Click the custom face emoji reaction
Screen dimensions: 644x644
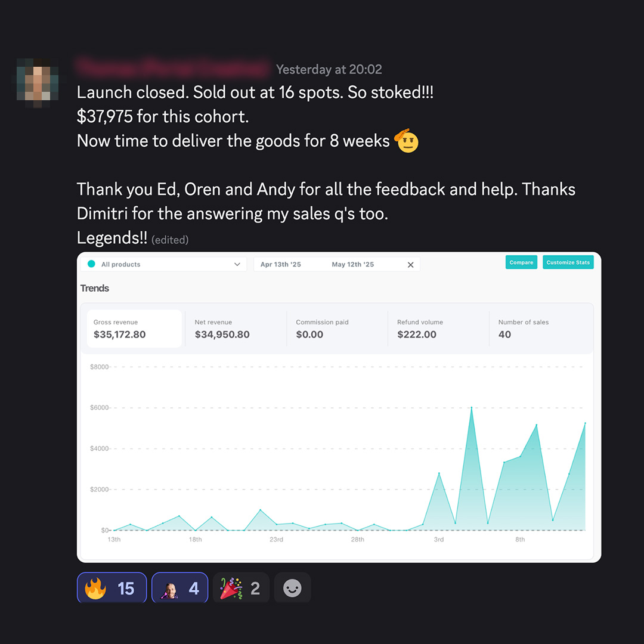(x=180, y=588)
